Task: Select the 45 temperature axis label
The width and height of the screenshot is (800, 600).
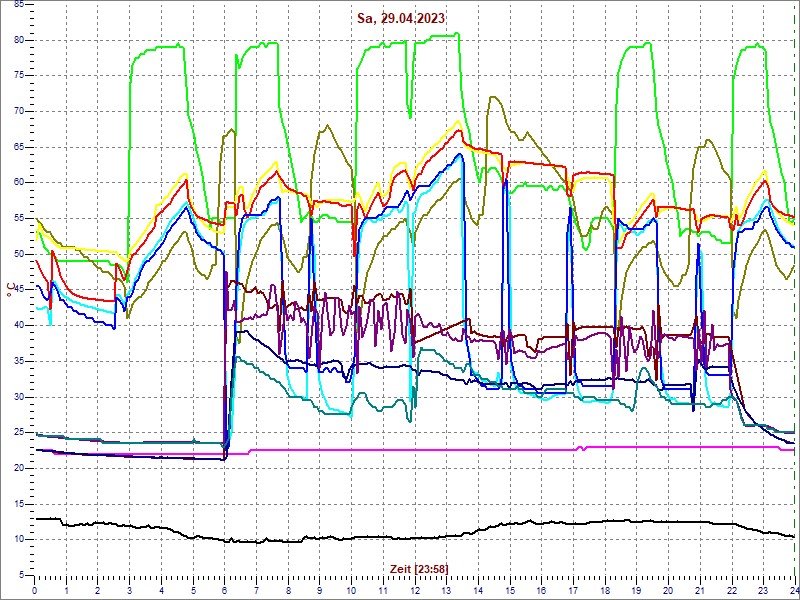Action: pyautogui.click(x=18, y=290)
